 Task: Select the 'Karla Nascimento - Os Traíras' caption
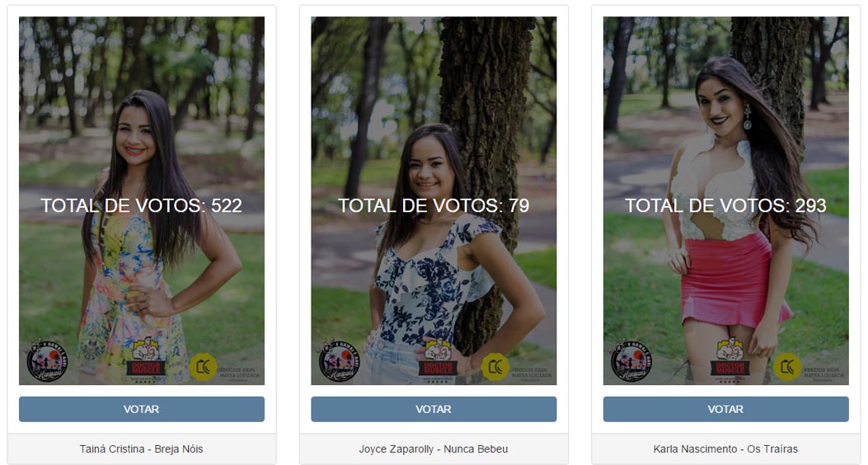click(x=725, y=449)
